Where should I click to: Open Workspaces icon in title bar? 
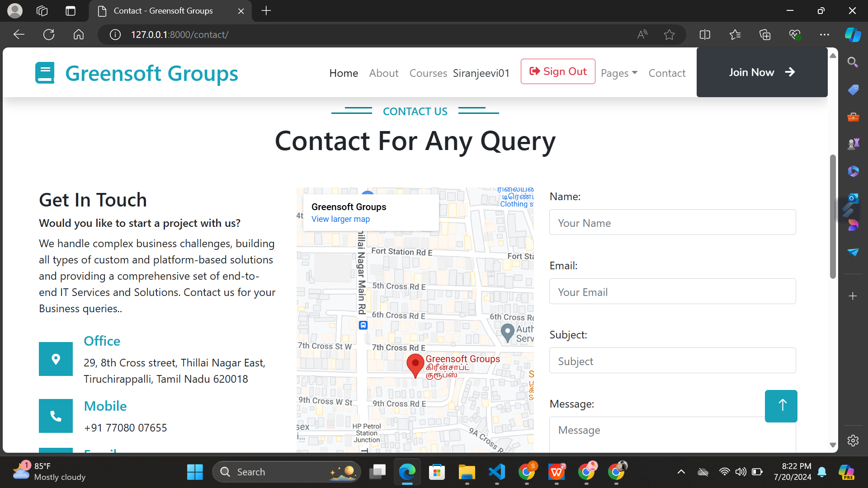pyautogui.click(x=42, y=11)
